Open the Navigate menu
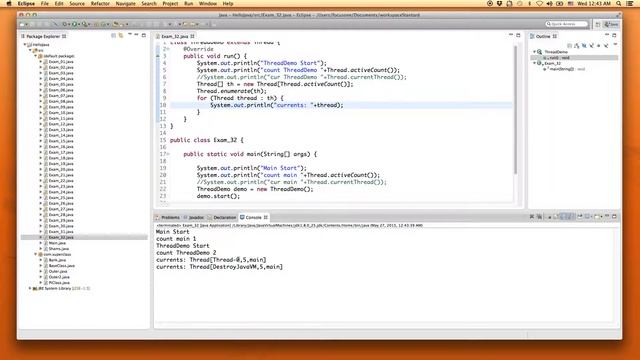The width and height of the screenshot is (640, 360). point(125,3)
